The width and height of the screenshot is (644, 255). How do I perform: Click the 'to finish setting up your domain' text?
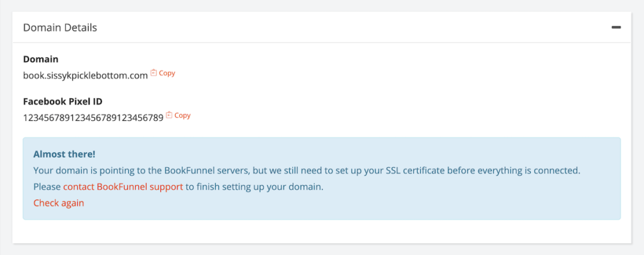click(254, 187)
